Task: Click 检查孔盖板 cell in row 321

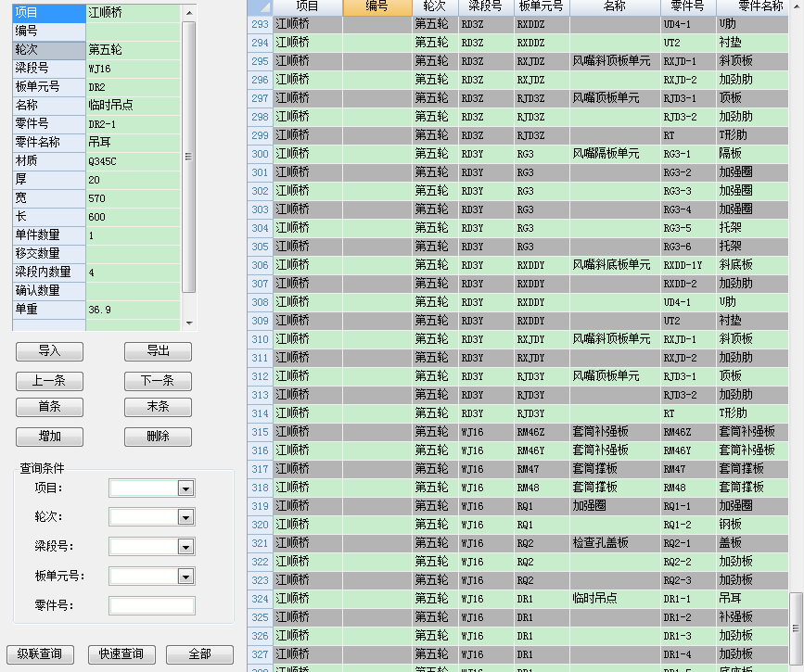Action: [615, 543]
